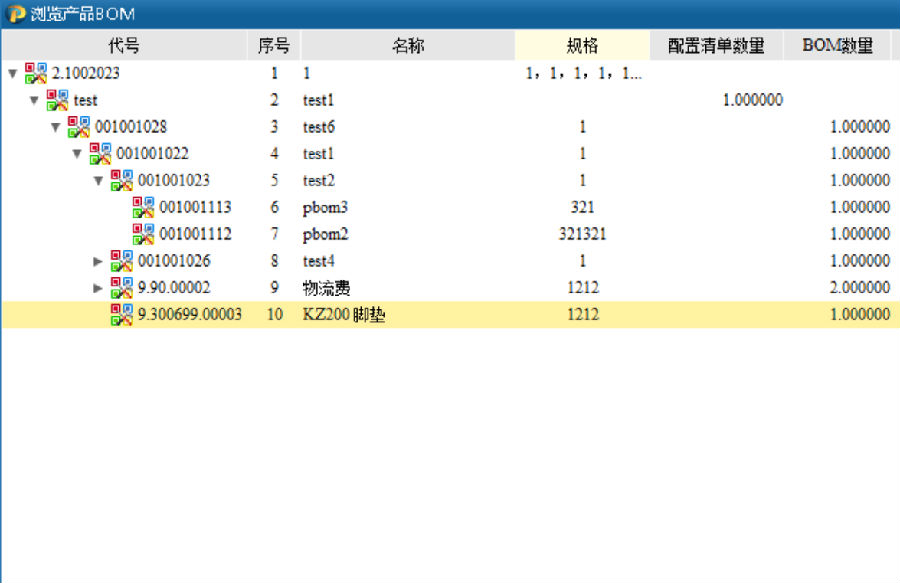Click sequence number 10
This screenshot has height=583, width=900.
pos(274,314)
